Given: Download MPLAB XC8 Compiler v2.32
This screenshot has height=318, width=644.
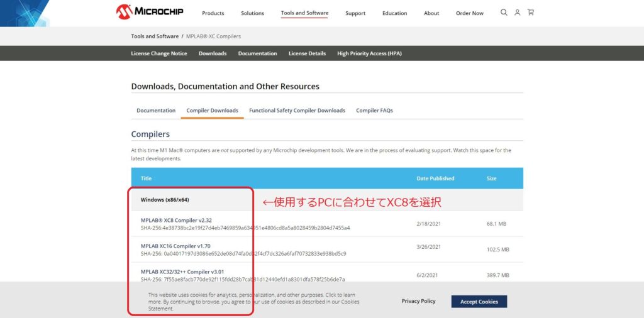Looking at the screenshot, I should point(176,221).
